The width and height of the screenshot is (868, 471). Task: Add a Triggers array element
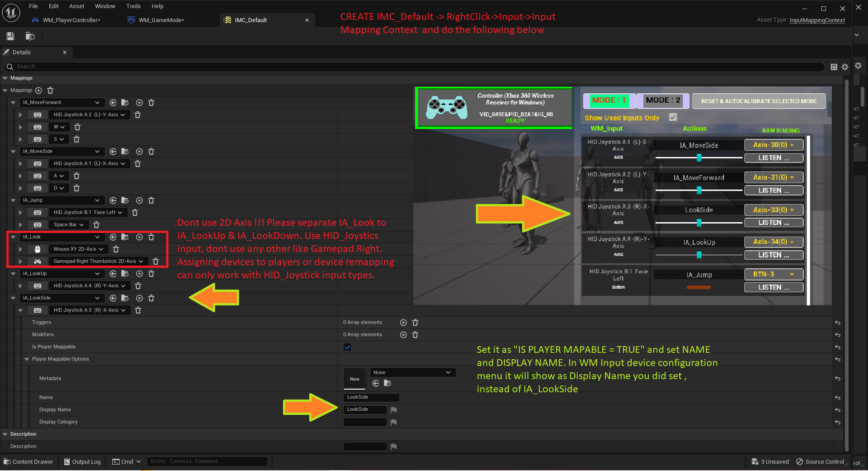click(403, 323)
